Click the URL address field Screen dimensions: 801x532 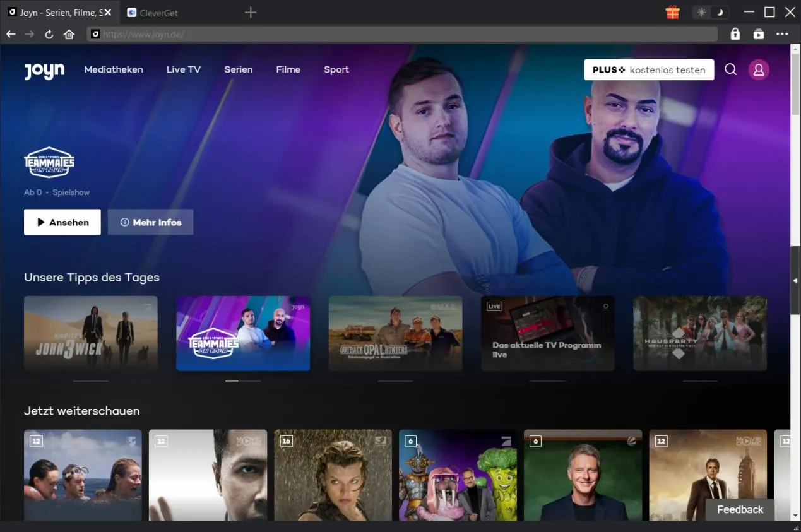click(x=404, y=34)
